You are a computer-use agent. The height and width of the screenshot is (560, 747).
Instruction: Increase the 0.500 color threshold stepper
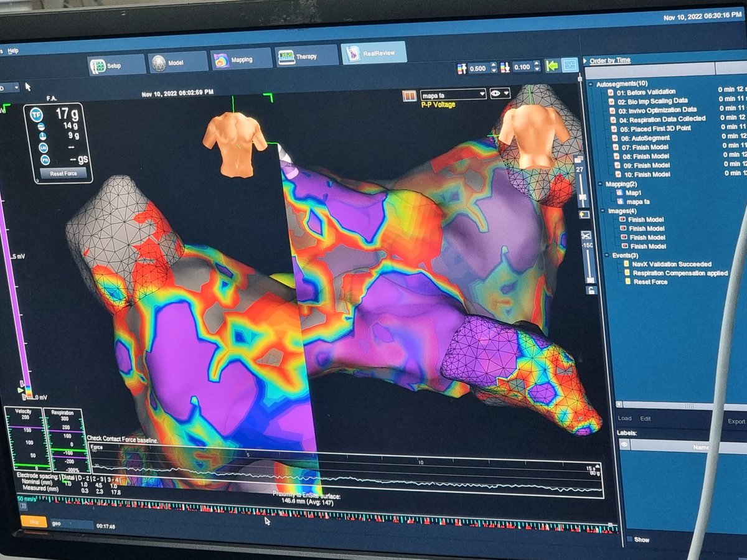[493, 65]
